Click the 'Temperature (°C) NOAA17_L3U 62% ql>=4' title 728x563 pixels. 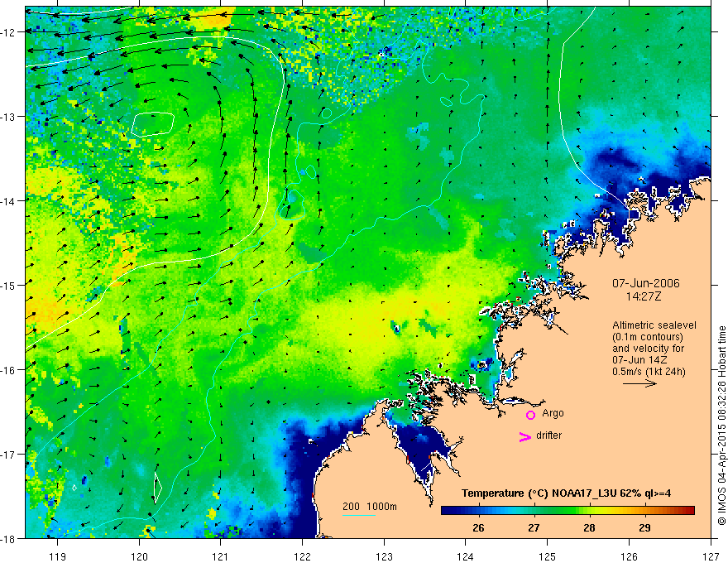[x=566, y=493]
